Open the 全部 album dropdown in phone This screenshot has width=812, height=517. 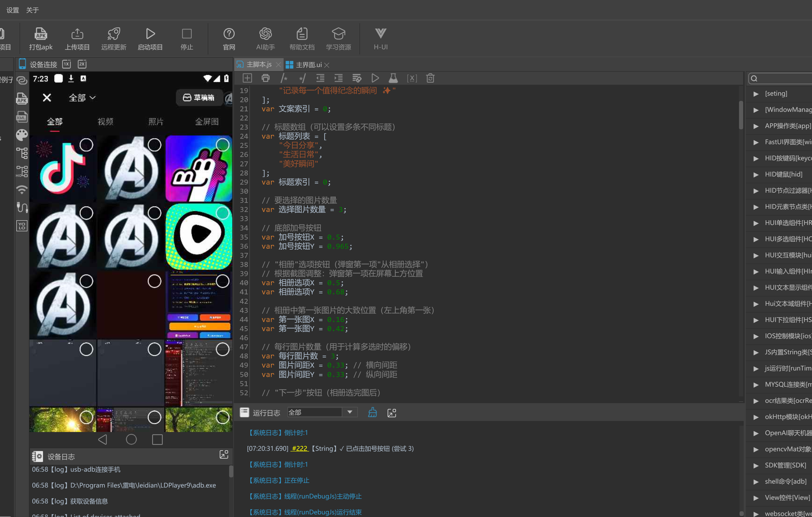(82, 98)
